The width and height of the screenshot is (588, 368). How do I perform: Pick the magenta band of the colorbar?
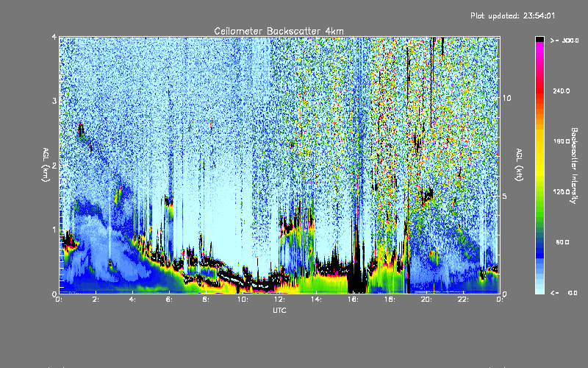pyautogui.click(x=539, y=47)
